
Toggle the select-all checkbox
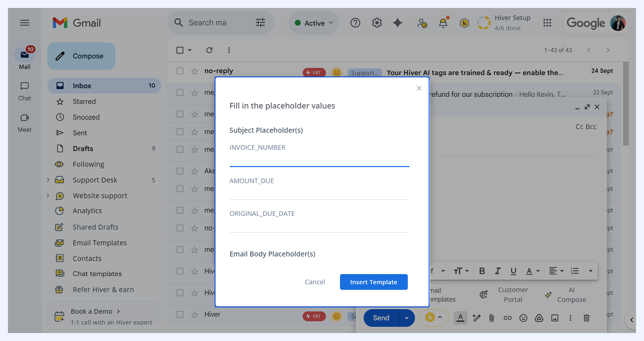pos(180,50)
